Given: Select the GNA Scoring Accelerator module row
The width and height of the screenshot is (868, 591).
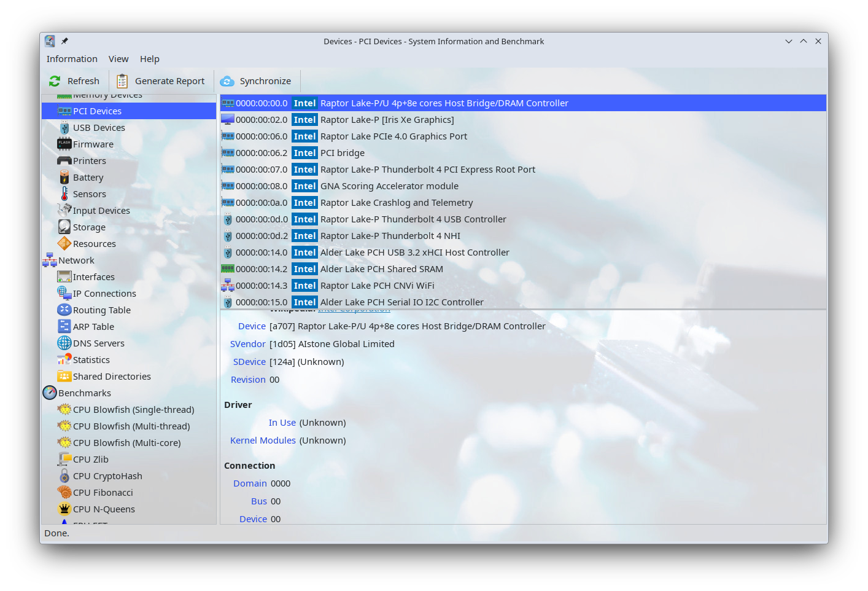Looking at the screenshot, I should [x=389, y=186].
